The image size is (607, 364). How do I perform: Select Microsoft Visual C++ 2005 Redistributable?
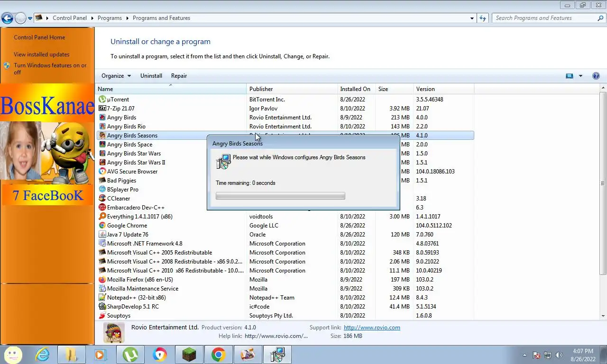click(285, 253)
